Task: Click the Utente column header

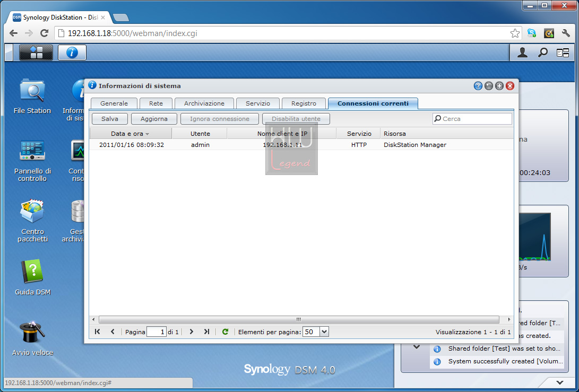Action: [x=200, y=134]
